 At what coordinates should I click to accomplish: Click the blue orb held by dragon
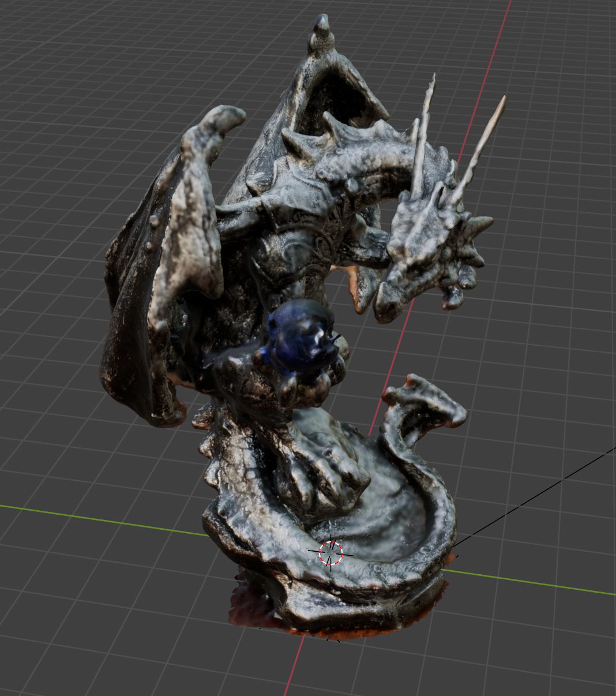(x=301, y=338)
